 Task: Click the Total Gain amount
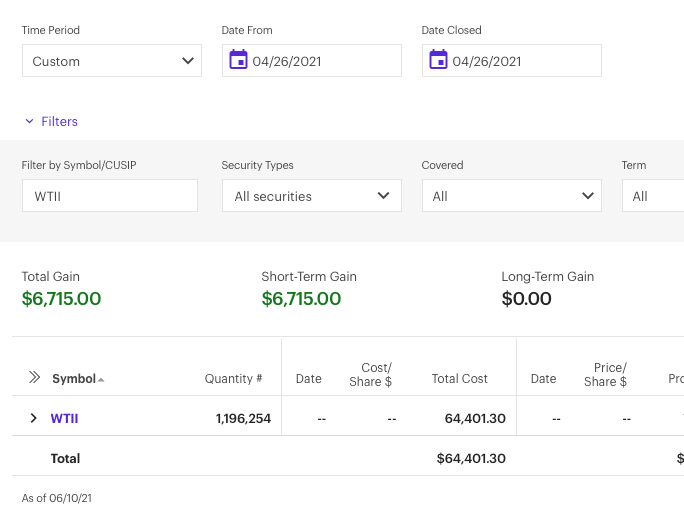[61, 299]
